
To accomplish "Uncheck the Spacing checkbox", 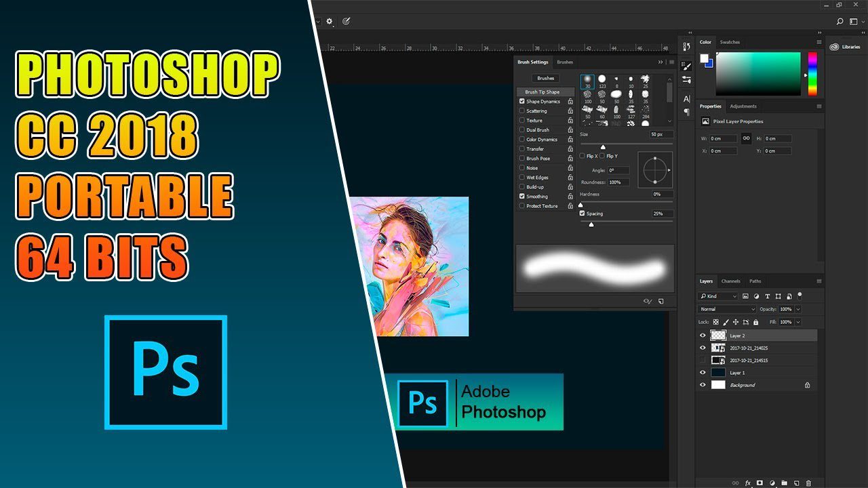I will point(583,213).
